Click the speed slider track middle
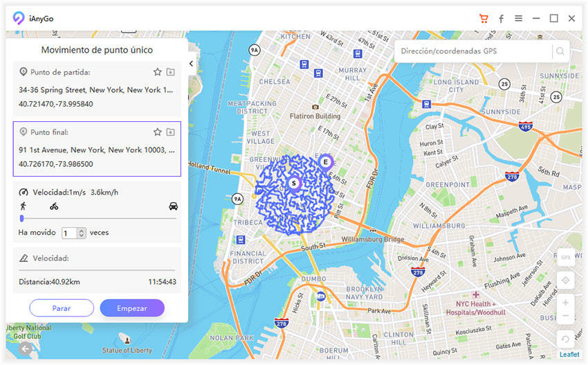 (98, 218)
